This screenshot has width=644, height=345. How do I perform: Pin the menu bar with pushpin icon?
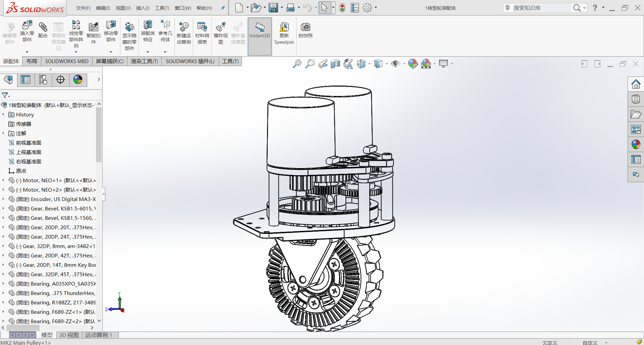click(223, 8)
